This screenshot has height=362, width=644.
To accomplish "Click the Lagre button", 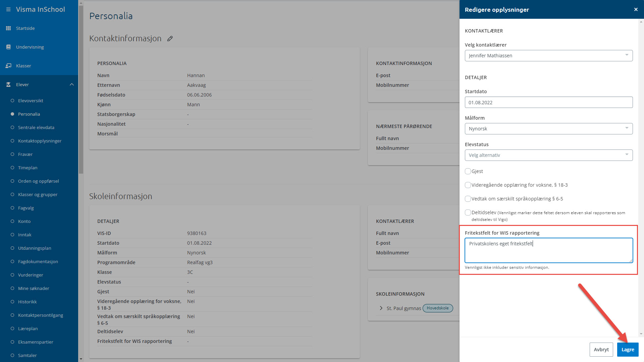I will tap(628, 350).
